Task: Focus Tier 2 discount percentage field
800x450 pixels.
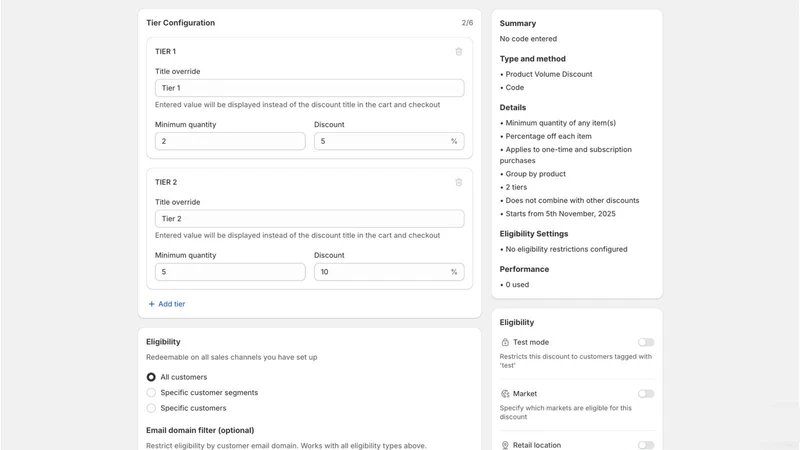Action: [389, 271]
